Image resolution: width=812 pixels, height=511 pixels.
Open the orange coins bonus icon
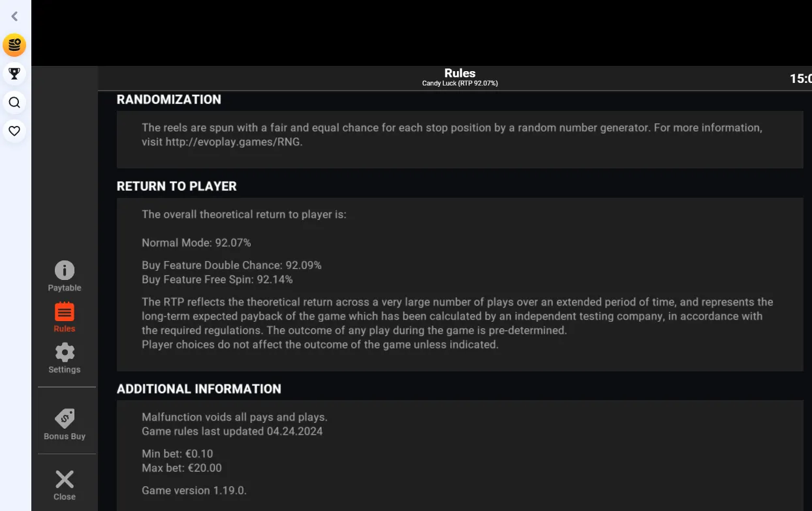14,45
